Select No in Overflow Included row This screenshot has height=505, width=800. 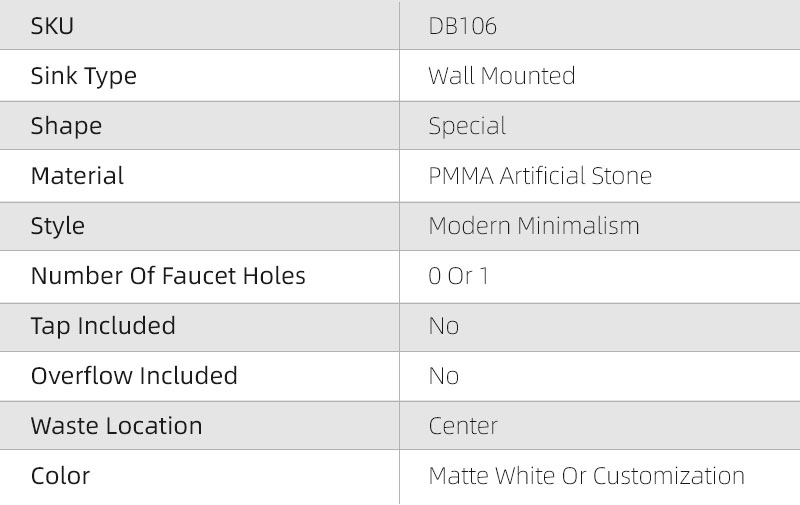444,376
